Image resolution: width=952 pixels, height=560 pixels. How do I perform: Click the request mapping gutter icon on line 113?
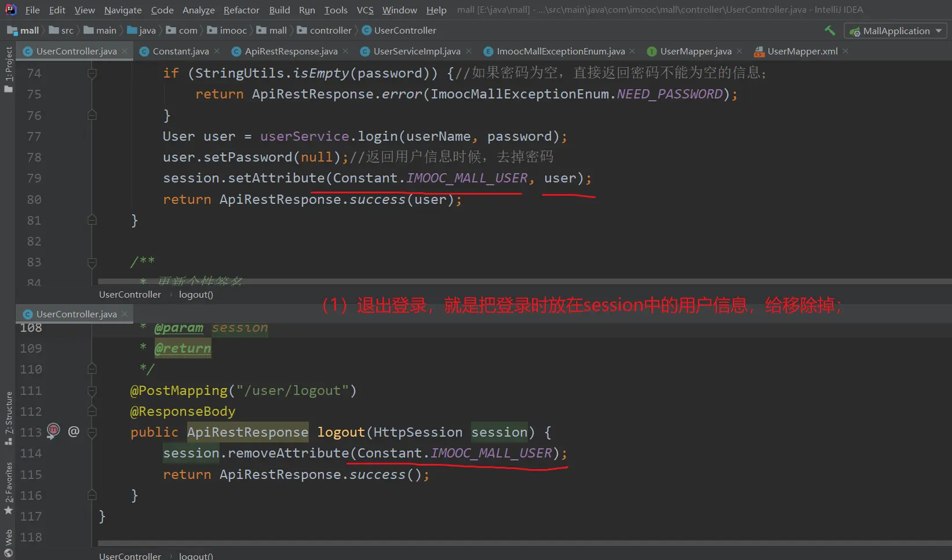[x=53, y=430]
